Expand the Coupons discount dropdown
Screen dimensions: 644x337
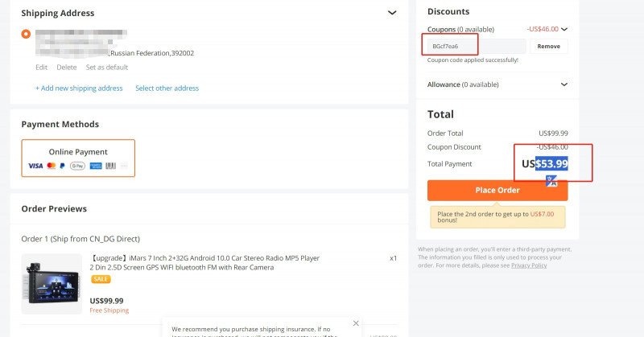(x=564, y=29)
